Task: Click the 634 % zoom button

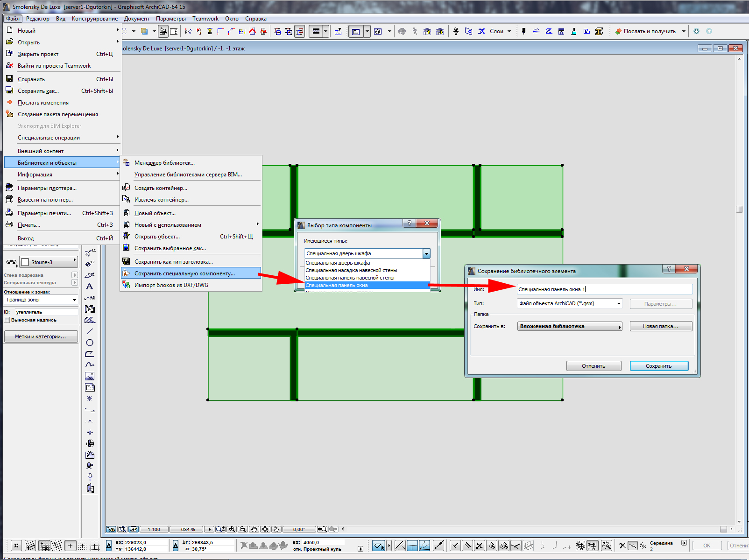Action: point(188,529)
